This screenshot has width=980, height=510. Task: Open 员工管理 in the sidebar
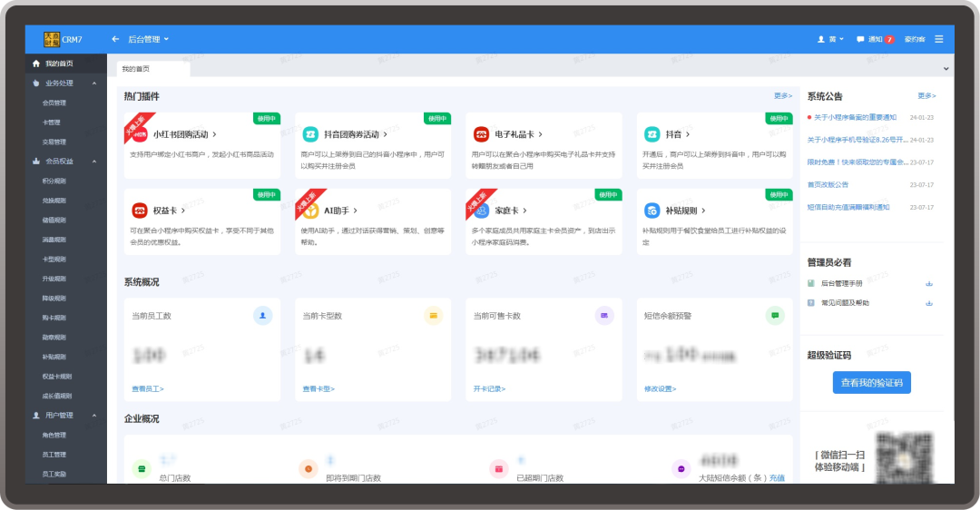tap(54, 455)
